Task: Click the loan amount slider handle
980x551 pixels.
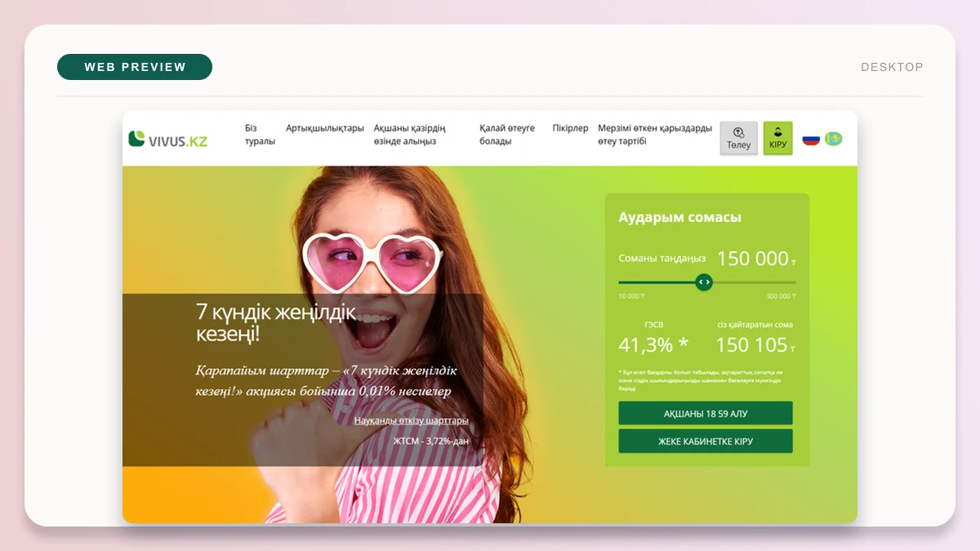Action: [704, 282]
